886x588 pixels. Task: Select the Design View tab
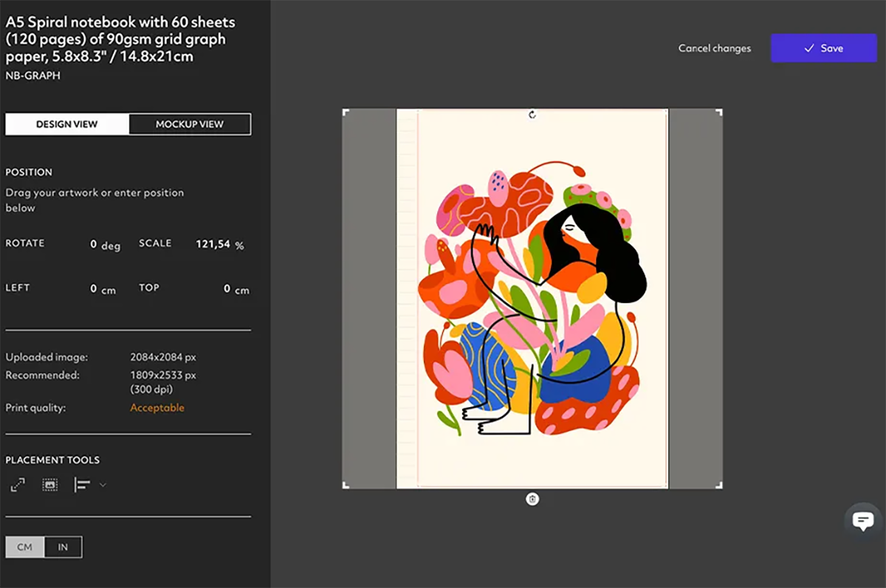pyautogui.click(x=67, y=124)
